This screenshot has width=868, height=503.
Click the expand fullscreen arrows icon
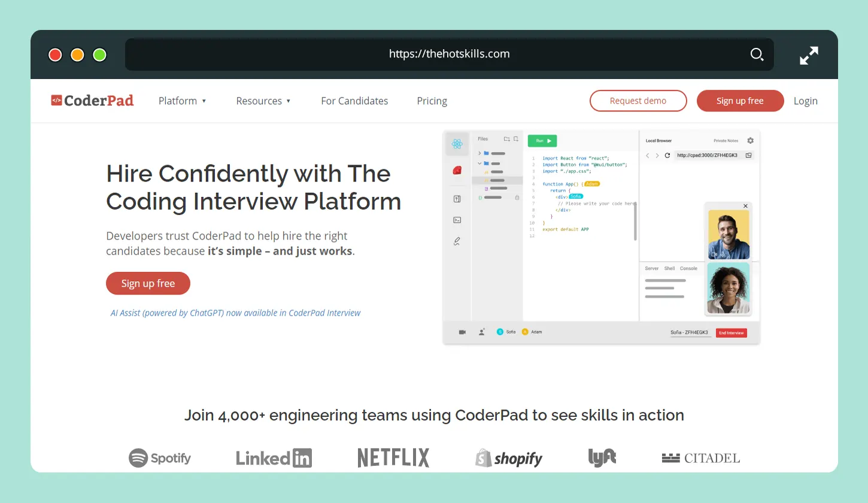click(x=809, y=55)
